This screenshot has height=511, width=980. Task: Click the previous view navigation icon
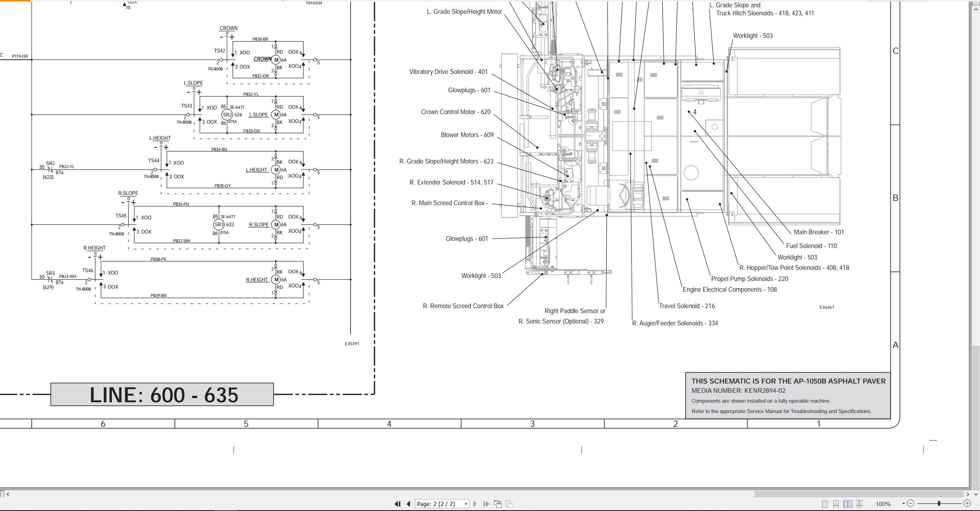[x=498, y=504]
